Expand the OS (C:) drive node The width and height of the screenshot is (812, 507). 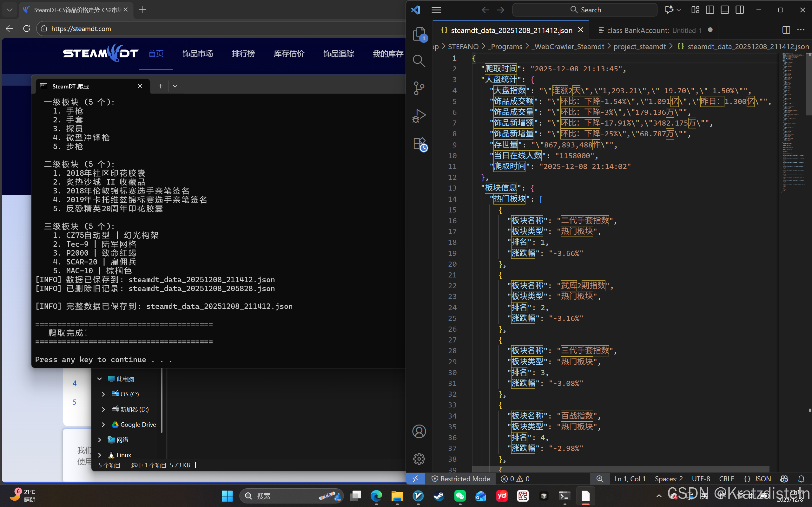coord(103,394)
